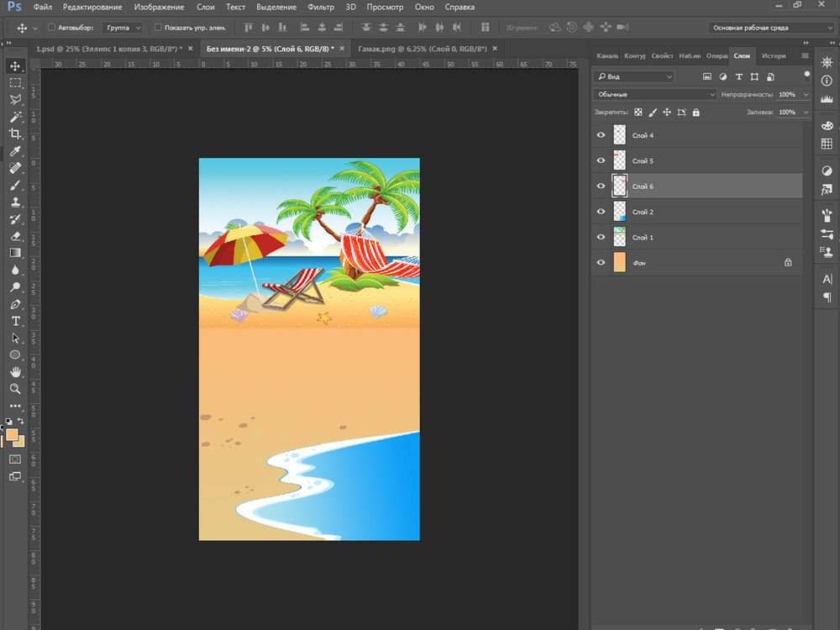Viewport: 840px width, 630px height.
Task: Select the Rectangular Marquee tool
Action: pyautogui.click(x=15, y=83)
